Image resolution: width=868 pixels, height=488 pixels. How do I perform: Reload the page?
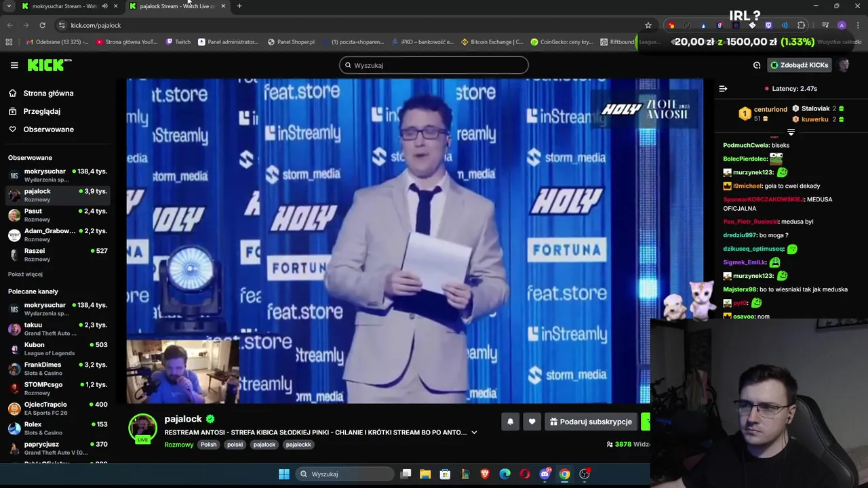coord(42,25)
